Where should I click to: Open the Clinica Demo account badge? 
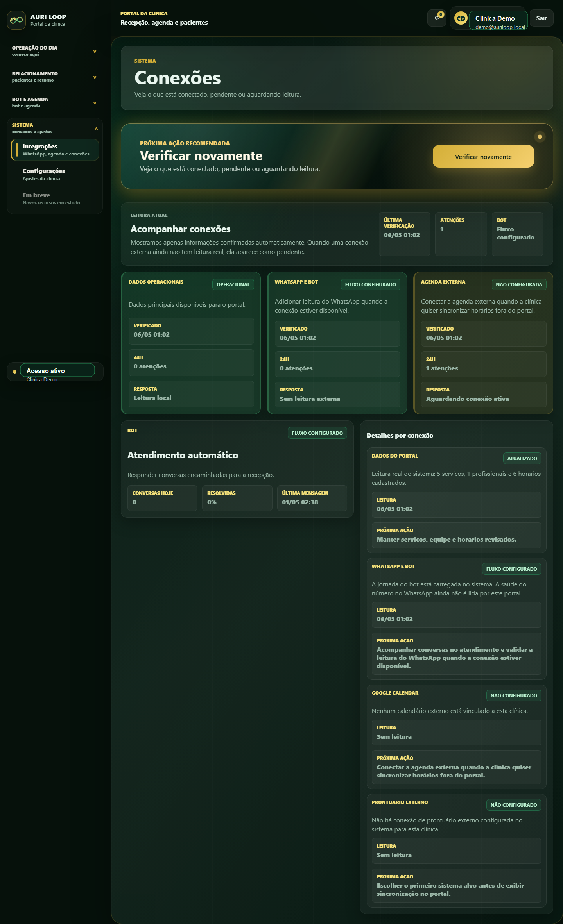tap(498, 20)
